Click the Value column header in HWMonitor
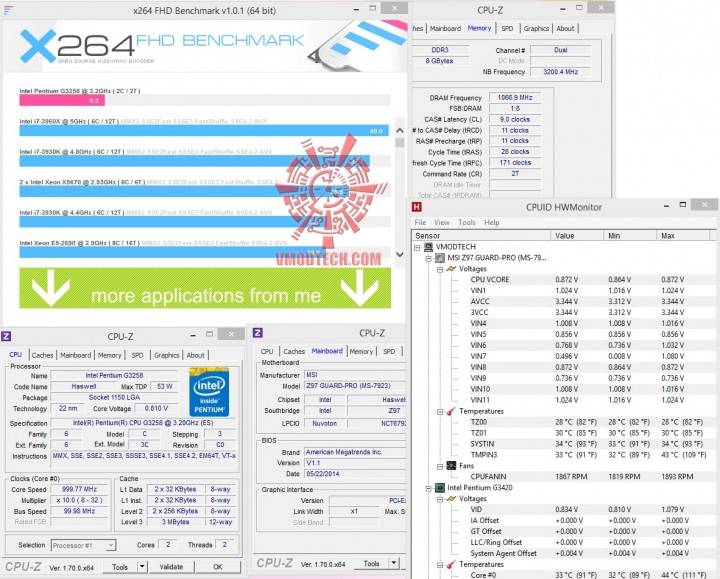Viewport: 720px width, 579px height. (577, 236)
